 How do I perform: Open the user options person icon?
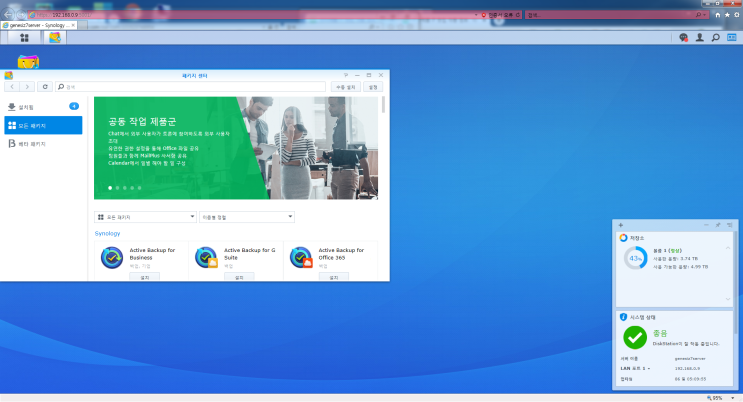coord(699,37)
